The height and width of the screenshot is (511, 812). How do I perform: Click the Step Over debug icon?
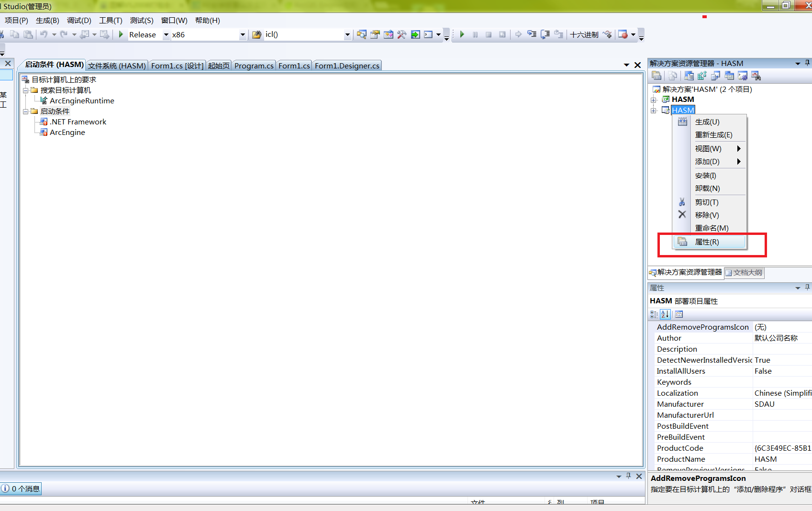click(x=545, y=34)
